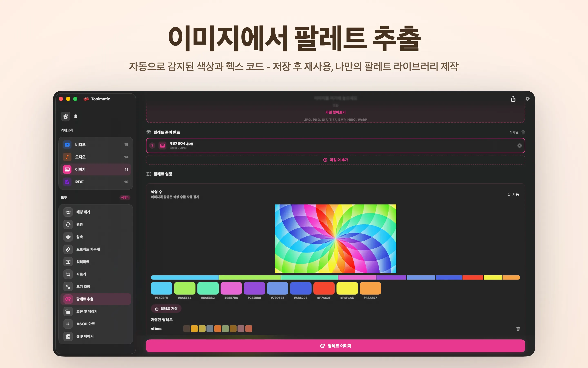Open settings with the gear icon
Screen dimensions: 588x368
coord(528,99)
